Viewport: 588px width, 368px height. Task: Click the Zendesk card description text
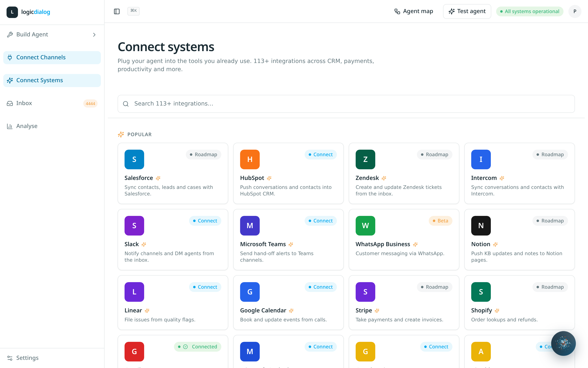[399, 190]
